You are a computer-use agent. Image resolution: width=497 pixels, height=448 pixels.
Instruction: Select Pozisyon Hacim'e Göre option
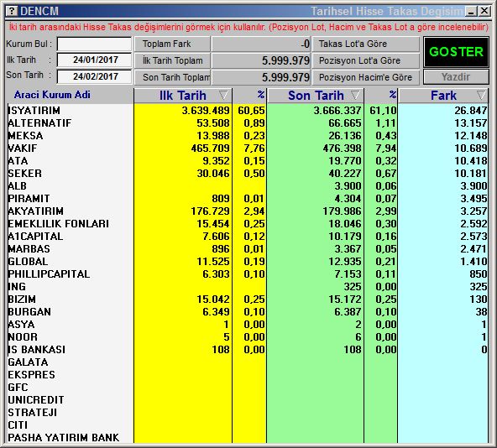[366, 77]
